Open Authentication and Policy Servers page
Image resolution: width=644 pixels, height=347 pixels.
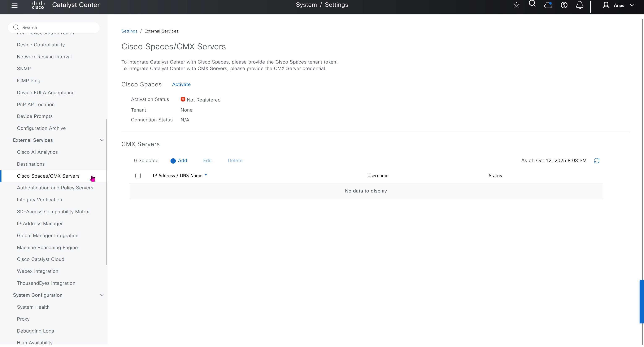pyautogui.click(x=55, y=188)
